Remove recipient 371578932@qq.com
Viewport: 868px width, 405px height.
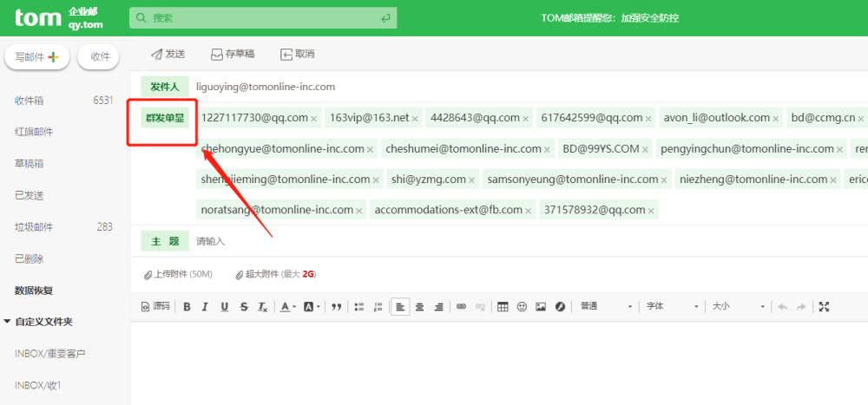(651, 211)
